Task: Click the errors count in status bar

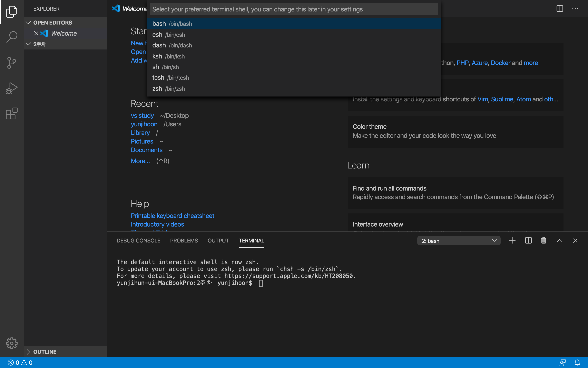Action: 13,363
